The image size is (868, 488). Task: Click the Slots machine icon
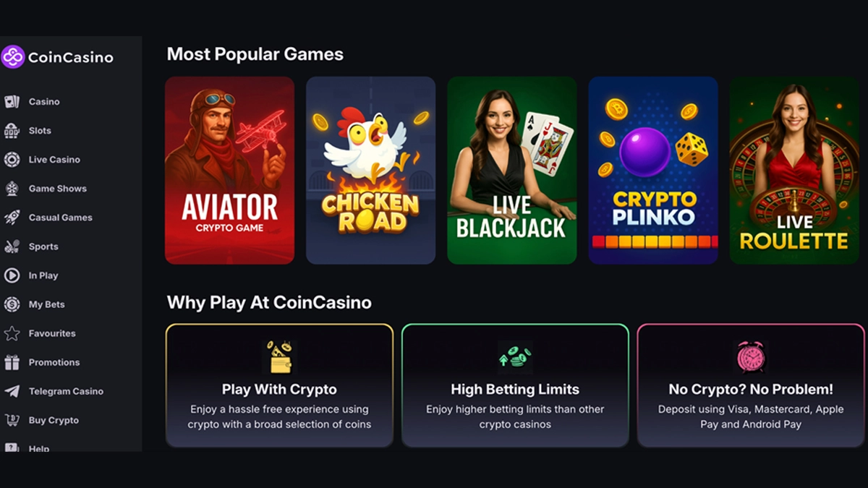12,131
